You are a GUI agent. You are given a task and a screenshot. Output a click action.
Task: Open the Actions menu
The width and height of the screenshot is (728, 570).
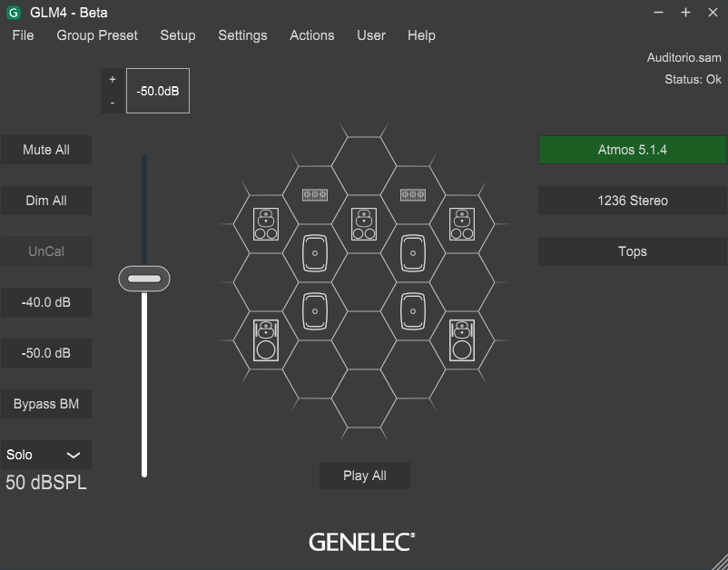[311, 35]
